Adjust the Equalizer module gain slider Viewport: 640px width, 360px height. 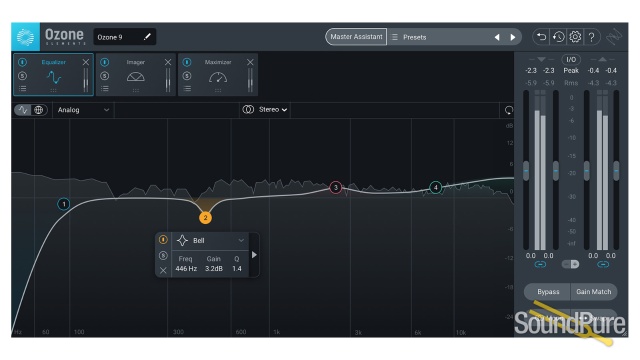point(85,80)
